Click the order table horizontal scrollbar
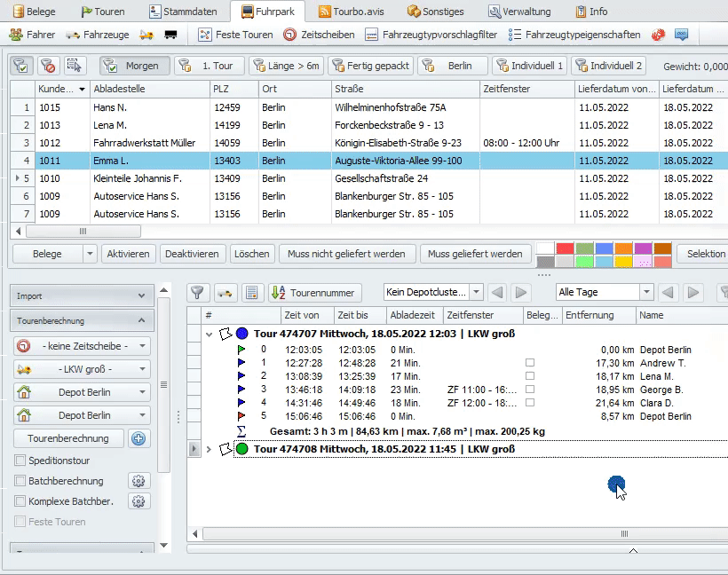This screenshot has width=728, height=575. click(x=83, y=231)
